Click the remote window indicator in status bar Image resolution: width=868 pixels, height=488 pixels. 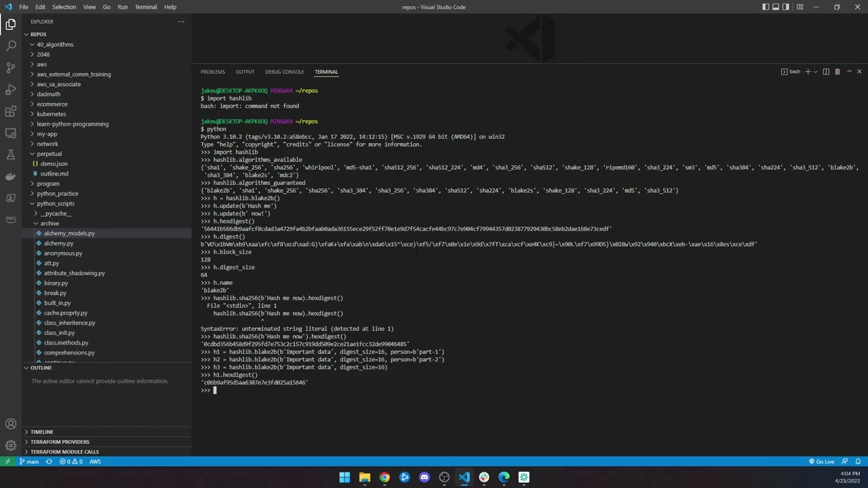pyautogui.click(x=7, y=462)
